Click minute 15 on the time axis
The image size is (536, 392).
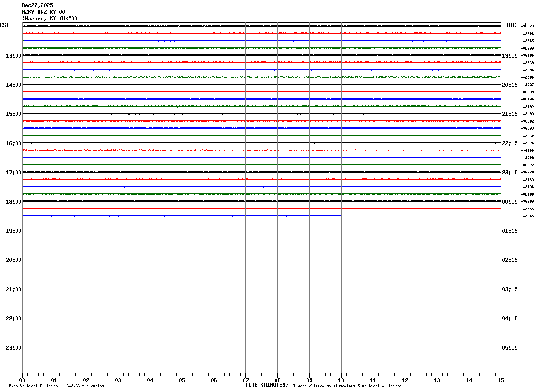coord(501,380)
